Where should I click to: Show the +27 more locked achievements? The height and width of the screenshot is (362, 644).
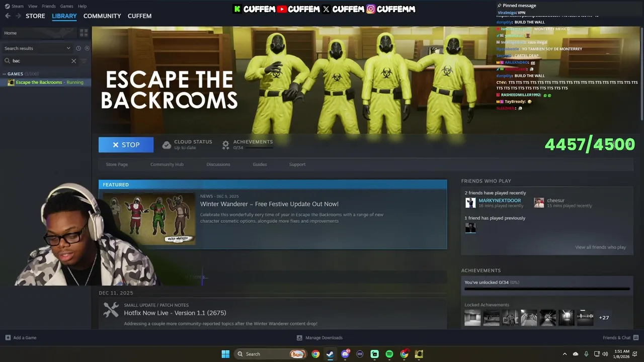(x=604, y=318)
